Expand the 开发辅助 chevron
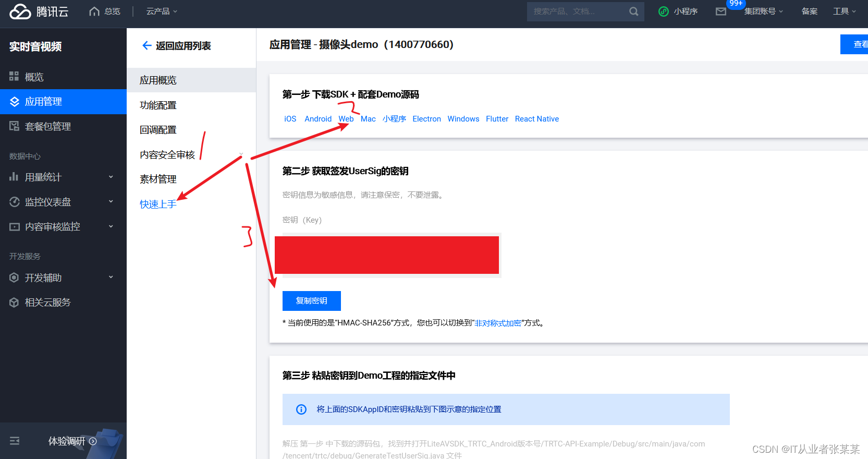Screen dimensions: 868x459 tap(111, 277)
